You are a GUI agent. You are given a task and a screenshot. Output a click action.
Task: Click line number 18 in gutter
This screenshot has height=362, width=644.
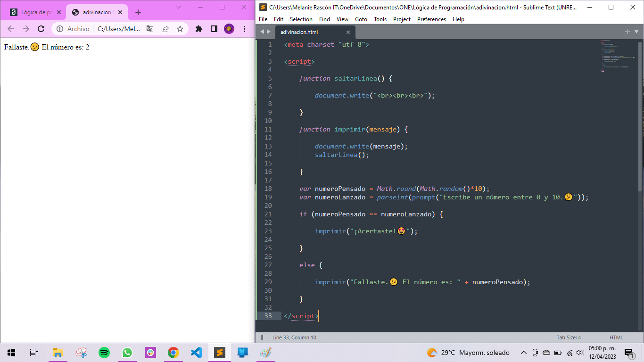coord(268,189)
